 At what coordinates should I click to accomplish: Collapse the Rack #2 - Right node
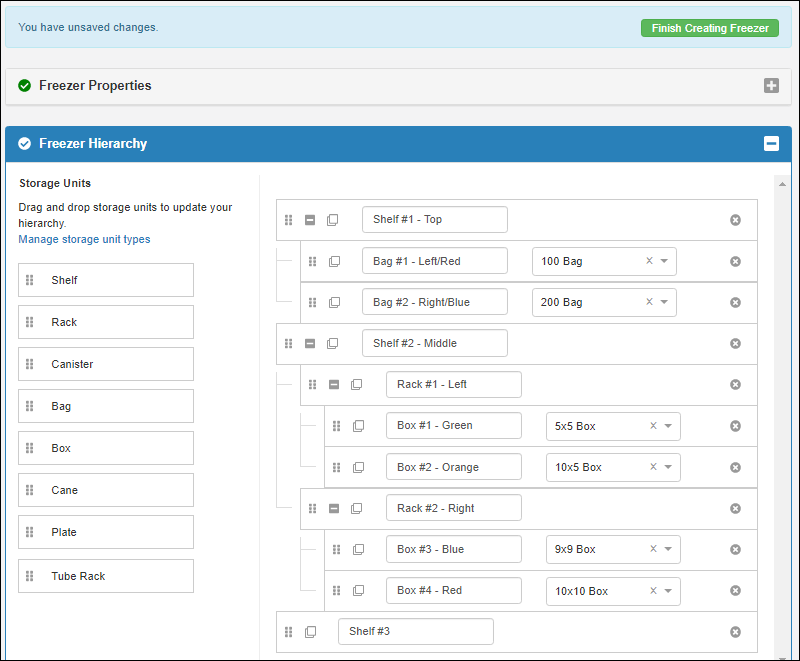(x=334, y=508)
